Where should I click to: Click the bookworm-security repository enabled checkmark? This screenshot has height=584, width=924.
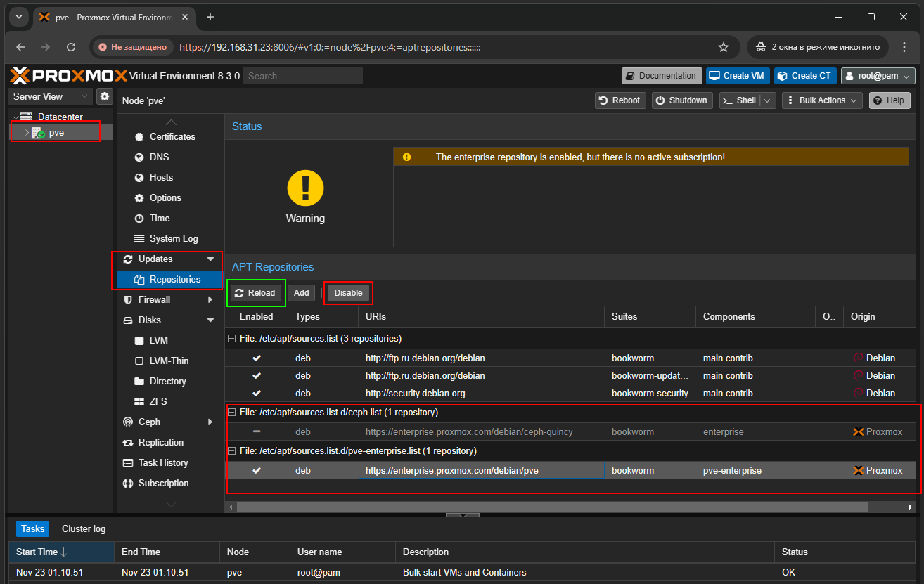pyautogui.click(x=257, y=394)
